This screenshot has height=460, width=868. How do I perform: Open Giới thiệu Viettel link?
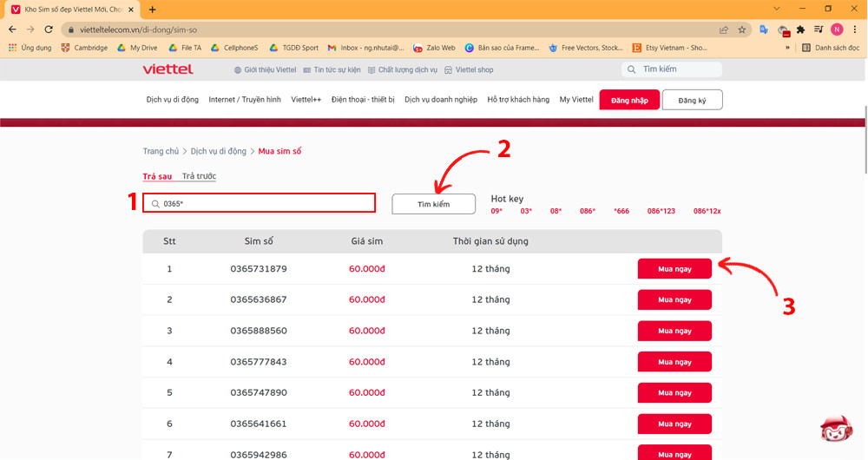click(265, 69)
